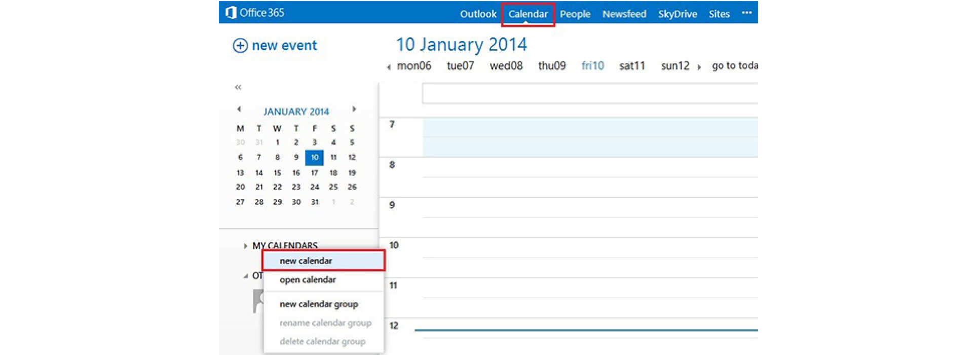The width and height of the screenshot is (980, 355).
Task: Go to next month in mini calendar
Action: tap(354, 109)
